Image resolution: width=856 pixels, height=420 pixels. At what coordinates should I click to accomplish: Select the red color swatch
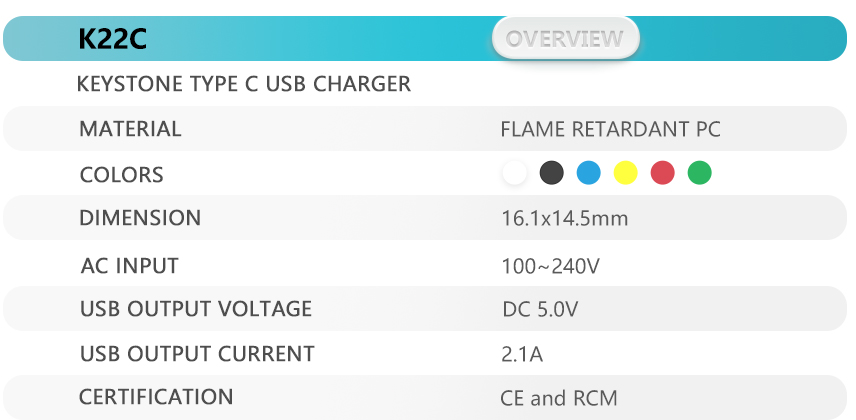(x=662, y=173)
